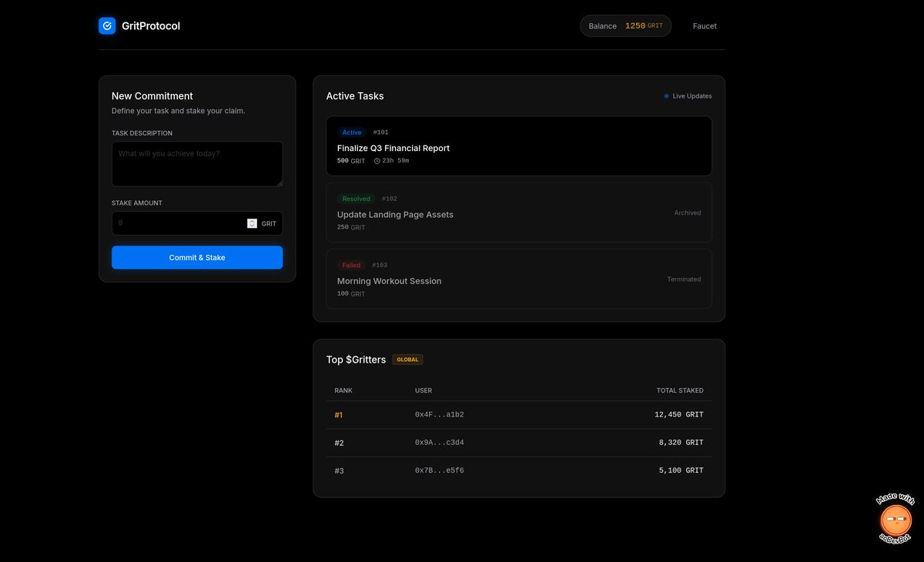The height and width of the screenshot is (562, 924).
Task: Click the Archived label
Action: coord(688,212)
